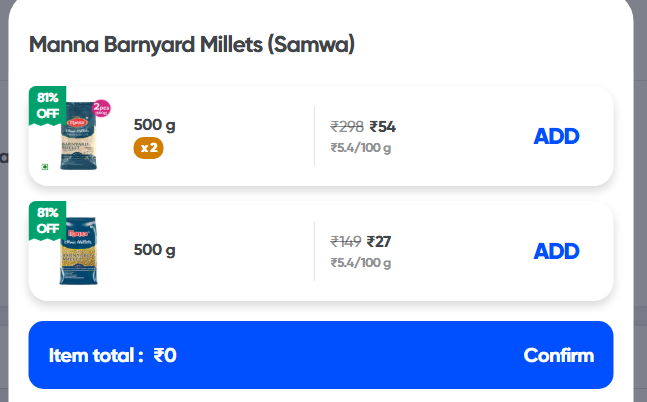Click the Manna Barnyard Millets (Samwa) heading

[192, 44]
